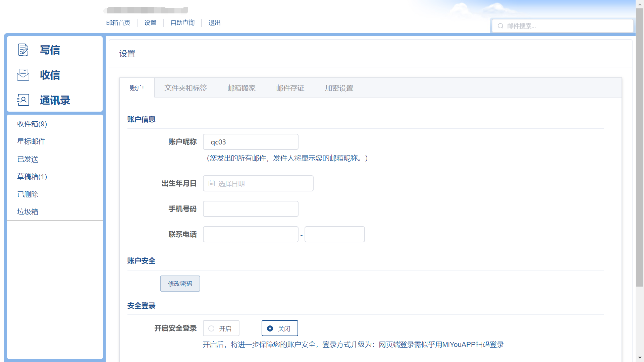Click the 手机号码 input field
The height and width of the screenshot is (362, 644).
pyautogui.click(x=251, y=209)
